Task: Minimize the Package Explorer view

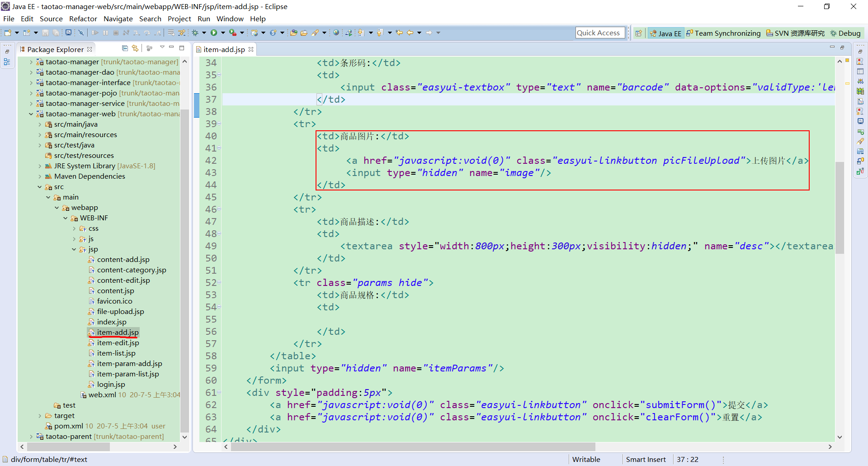Action: click(x=171, y=48)
